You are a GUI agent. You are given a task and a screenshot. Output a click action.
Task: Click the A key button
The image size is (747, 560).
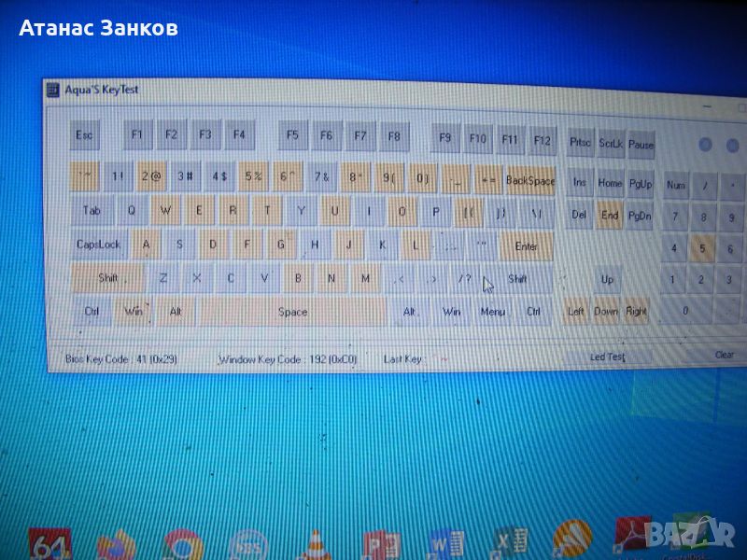click(146, 245)
